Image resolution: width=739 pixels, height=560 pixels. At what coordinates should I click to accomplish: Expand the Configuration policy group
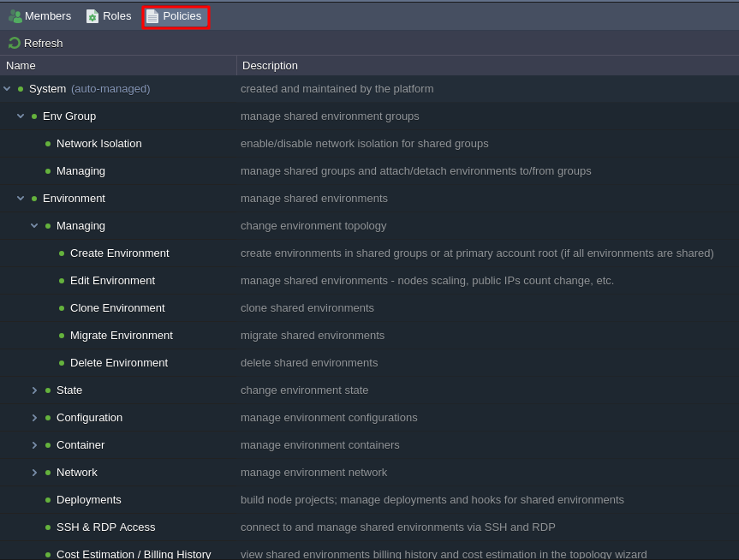point(34,418)
